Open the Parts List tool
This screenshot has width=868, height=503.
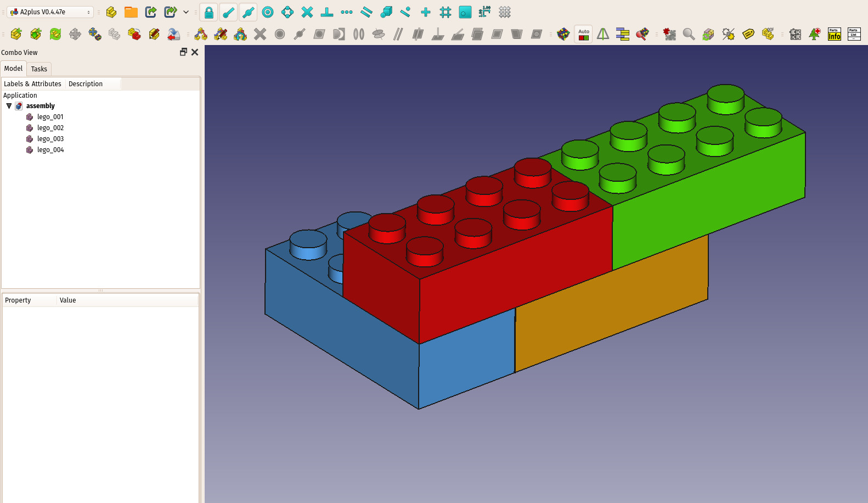[x=854, y=34]
